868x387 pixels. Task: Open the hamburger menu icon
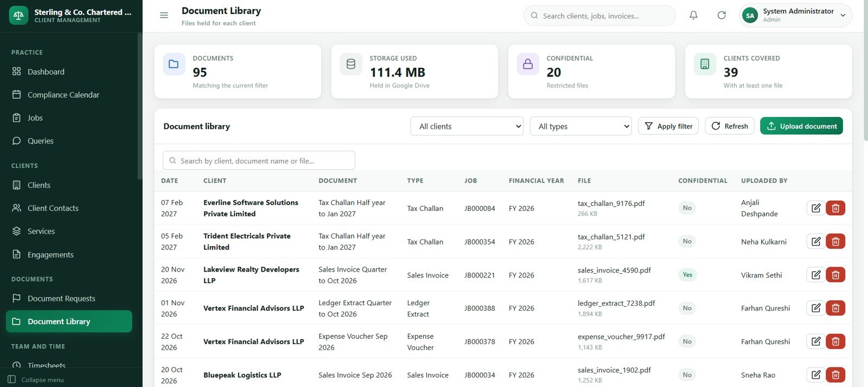click(164, 15)
